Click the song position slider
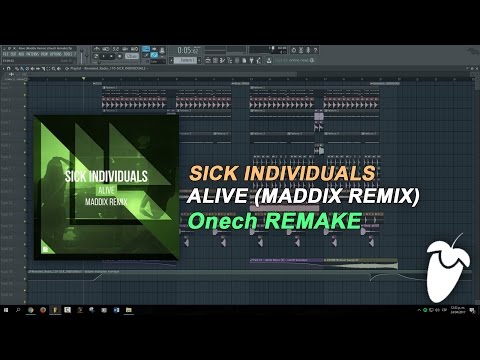This screenshot has width=480, height=360. point(116,62)
